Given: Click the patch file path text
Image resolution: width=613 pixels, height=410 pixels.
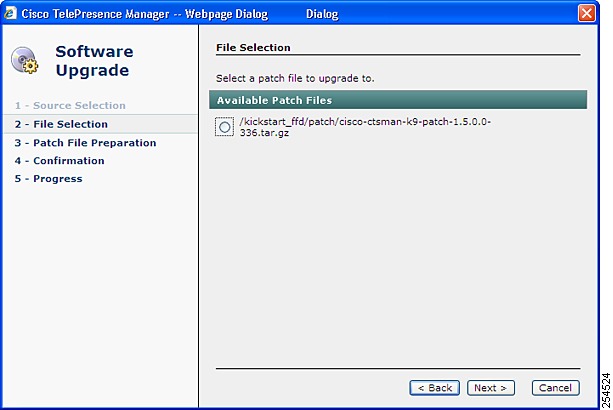Looking at the screenshot, I should [x=365, y=127].
